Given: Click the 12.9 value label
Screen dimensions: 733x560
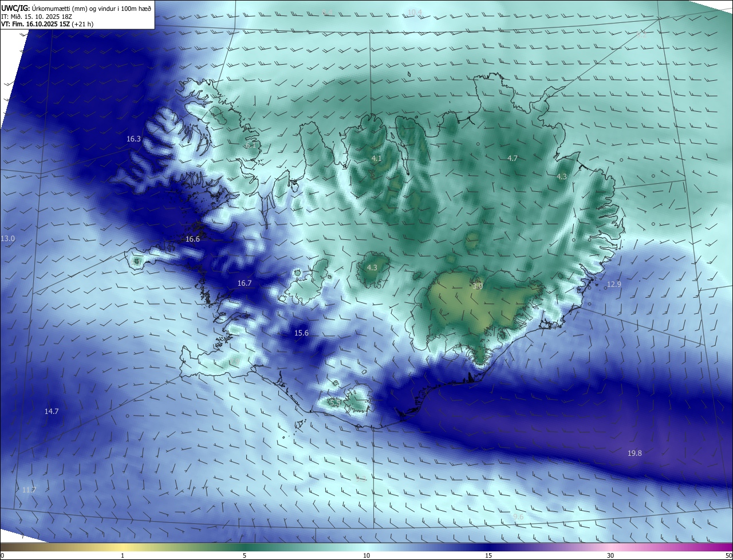Looking at the screenshot, I should 614,285.
